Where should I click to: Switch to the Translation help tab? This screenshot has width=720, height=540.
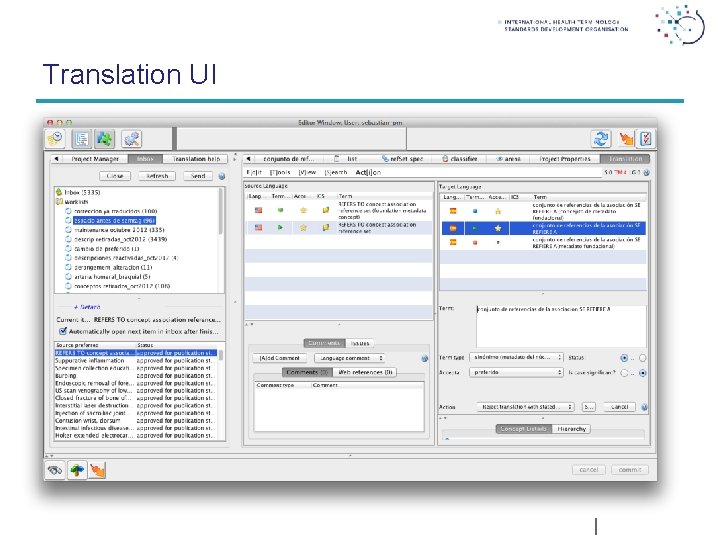tap(196, 159)
